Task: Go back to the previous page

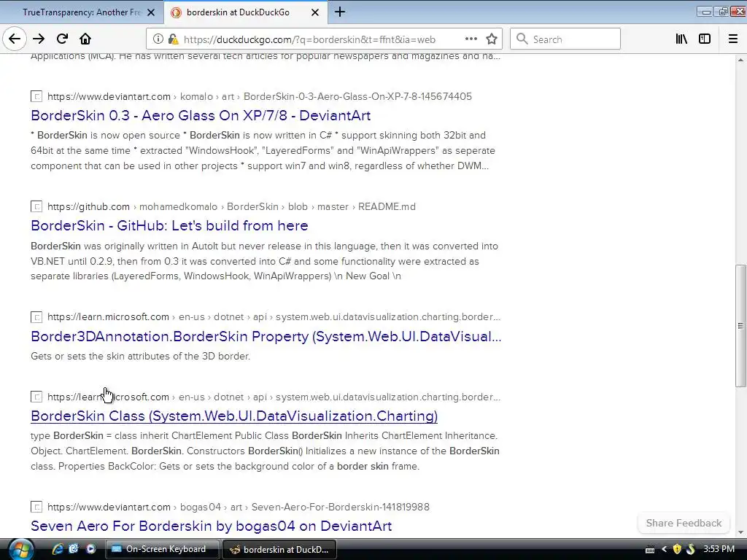Action: click(15, 39)
